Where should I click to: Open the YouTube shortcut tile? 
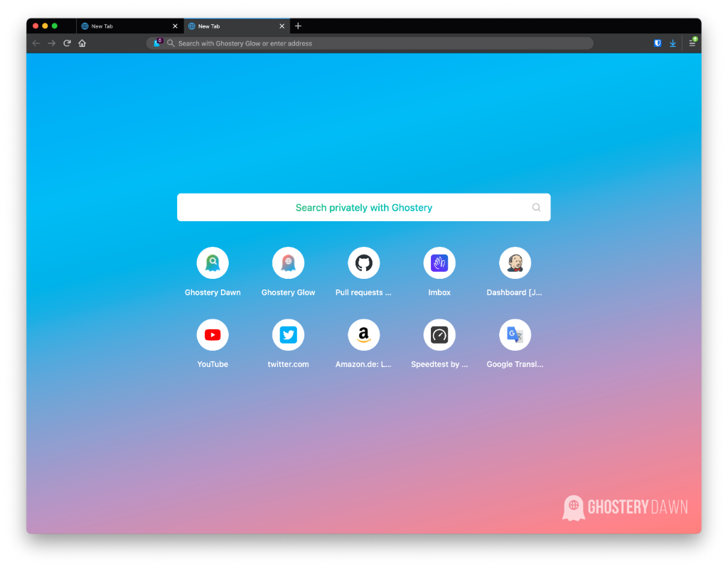click(213, 335)
